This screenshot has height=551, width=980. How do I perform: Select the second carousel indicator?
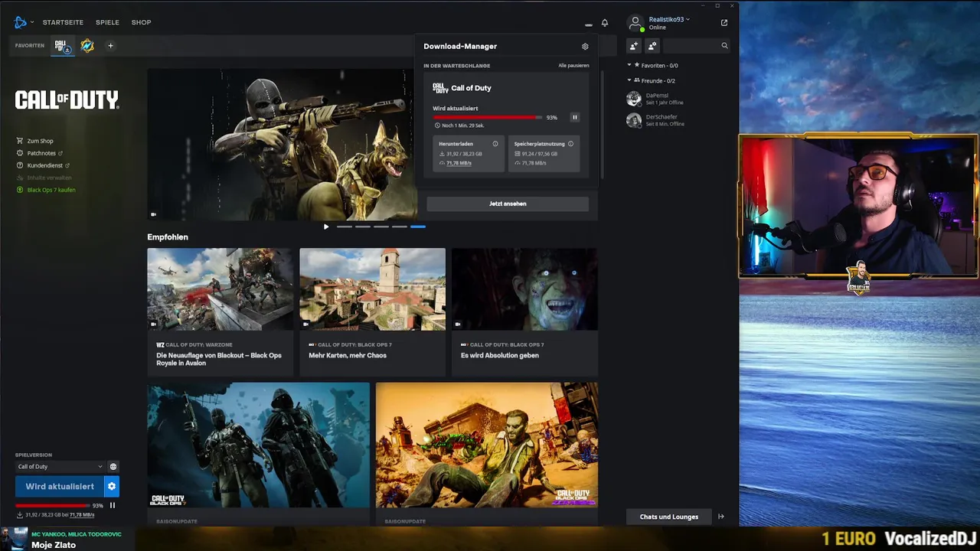(x=363, y=227)
